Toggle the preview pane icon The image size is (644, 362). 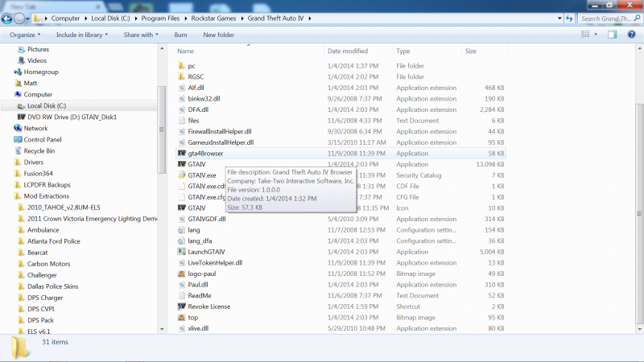pos(613,35)
